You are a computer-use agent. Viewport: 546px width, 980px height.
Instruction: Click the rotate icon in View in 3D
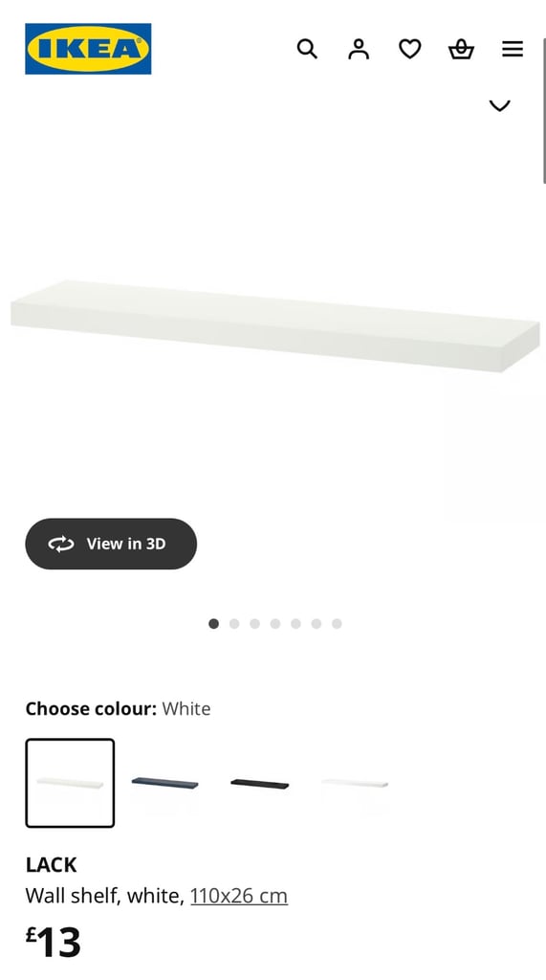pyautogui.click(x=60, y=544)
